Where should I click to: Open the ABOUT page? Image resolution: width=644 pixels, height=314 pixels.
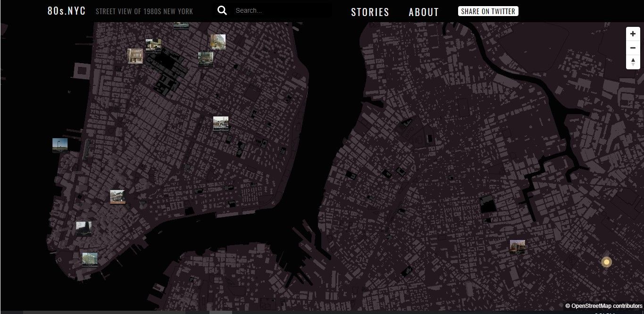point(423,12)
